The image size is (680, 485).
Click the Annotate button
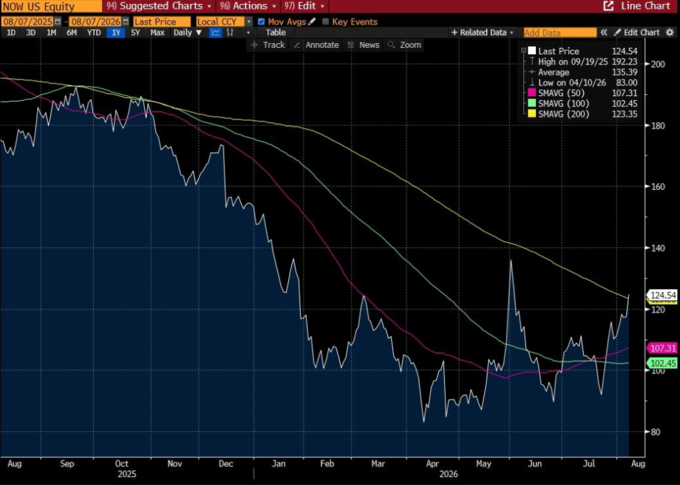pos(317,45)
